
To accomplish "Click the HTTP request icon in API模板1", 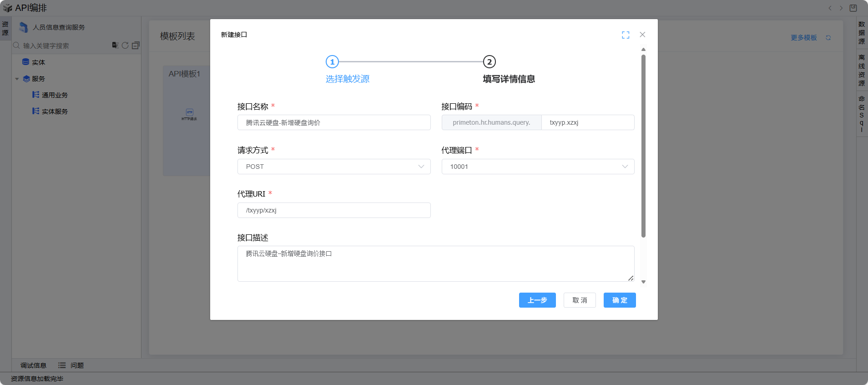I will (x=189, y=113).
